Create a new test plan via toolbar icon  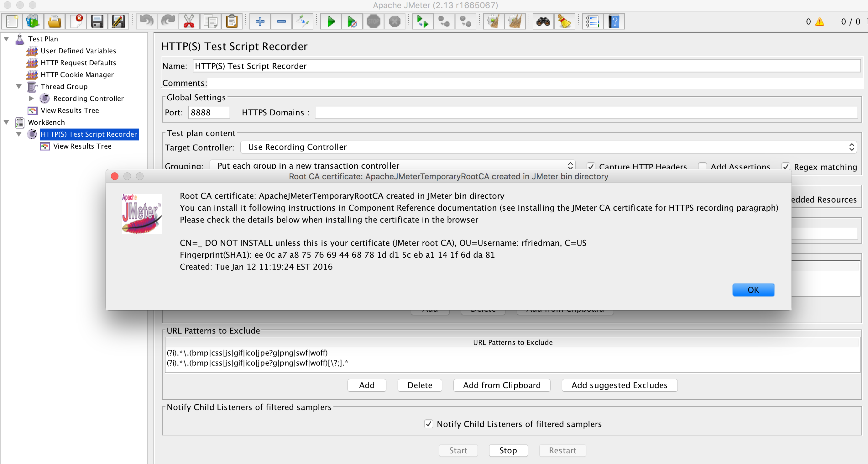click(12, 21)
